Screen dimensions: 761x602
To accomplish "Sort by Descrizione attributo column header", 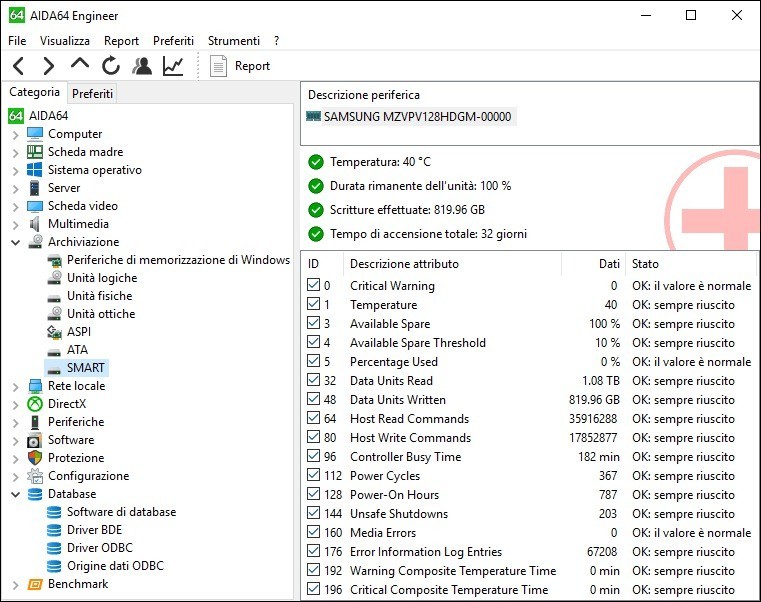I will coord(404,264).
